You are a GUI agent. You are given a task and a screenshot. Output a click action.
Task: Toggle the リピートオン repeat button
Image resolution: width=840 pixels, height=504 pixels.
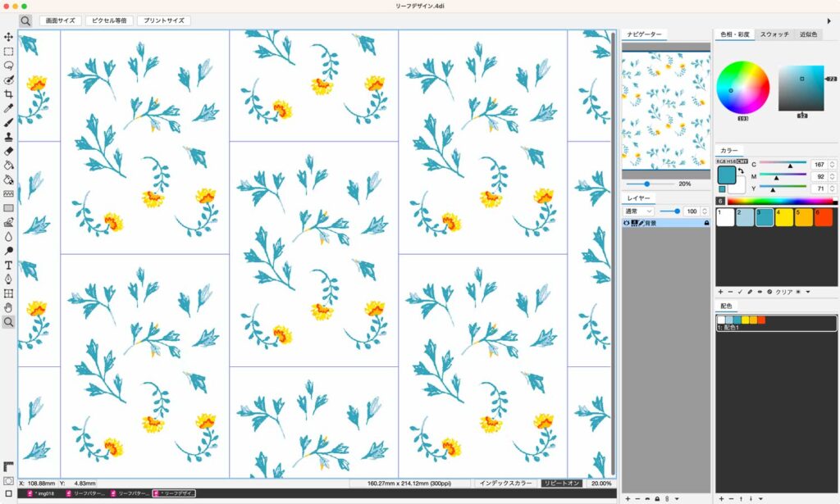pyautogui.click(x=561, y=484)
